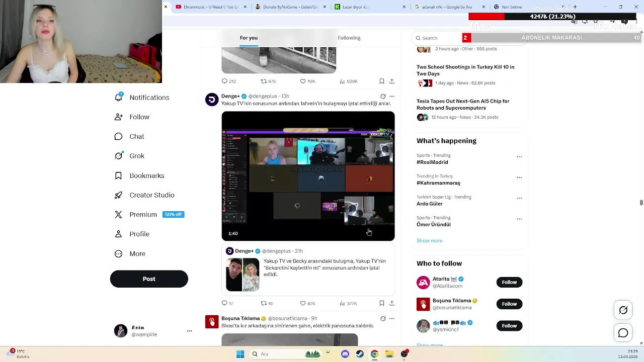Open options for Ömer Üründül trend
The height and width of the screenshot is (362, 644).
(x=519, y=219)
